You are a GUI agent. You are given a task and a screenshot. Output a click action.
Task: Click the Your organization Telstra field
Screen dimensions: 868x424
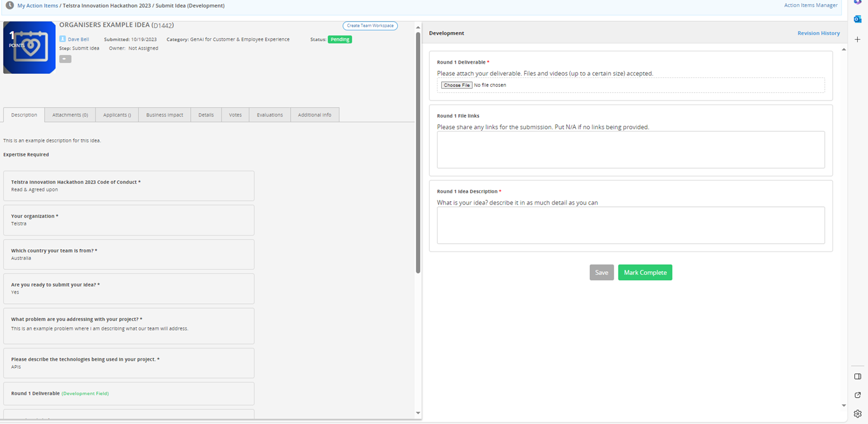[129, 220]
